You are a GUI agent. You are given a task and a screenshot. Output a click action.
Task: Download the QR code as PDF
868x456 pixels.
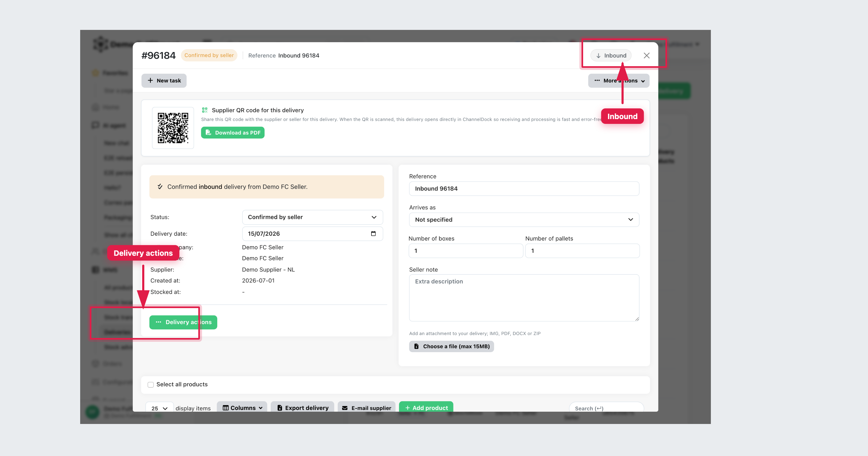click(x=233, y=133)
